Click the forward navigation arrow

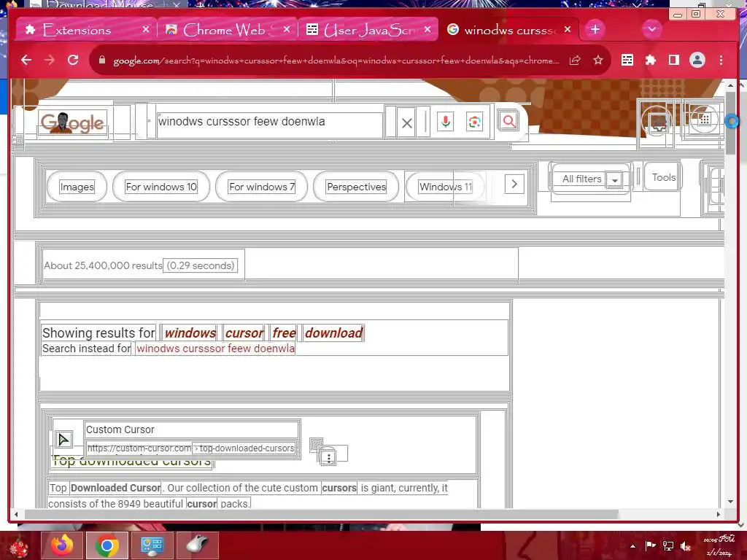[x=50, y=60]
